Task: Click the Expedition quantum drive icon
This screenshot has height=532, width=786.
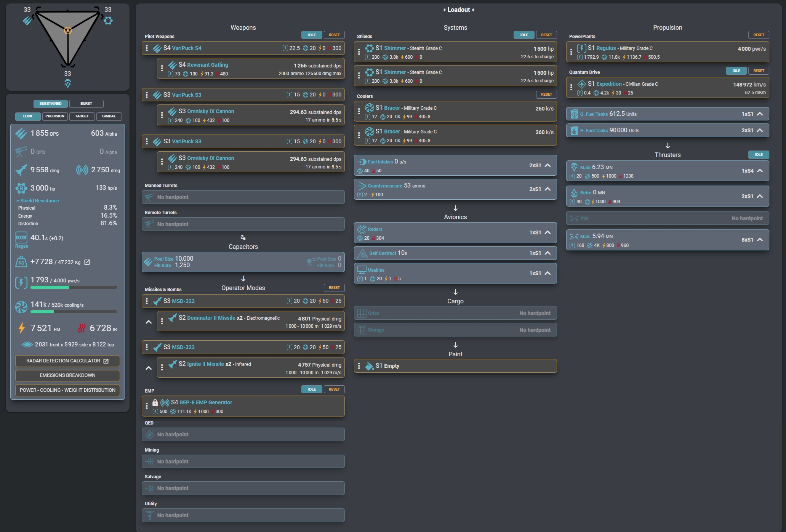Action: tap(581, 84)
